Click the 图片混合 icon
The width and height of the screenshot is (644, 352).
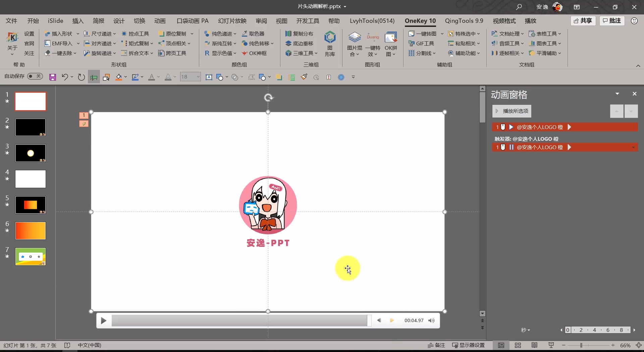click(355, 44)
